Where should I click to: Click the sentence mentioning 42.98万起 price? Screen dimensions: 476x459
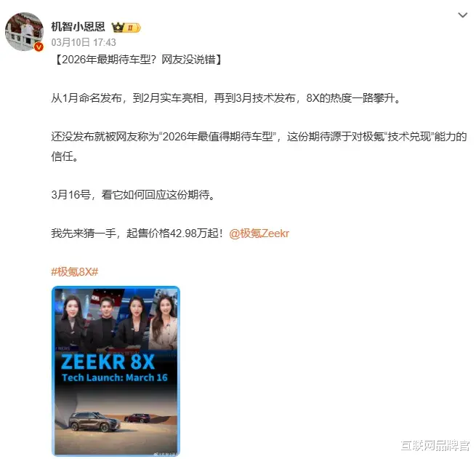[x=137, y=234]
